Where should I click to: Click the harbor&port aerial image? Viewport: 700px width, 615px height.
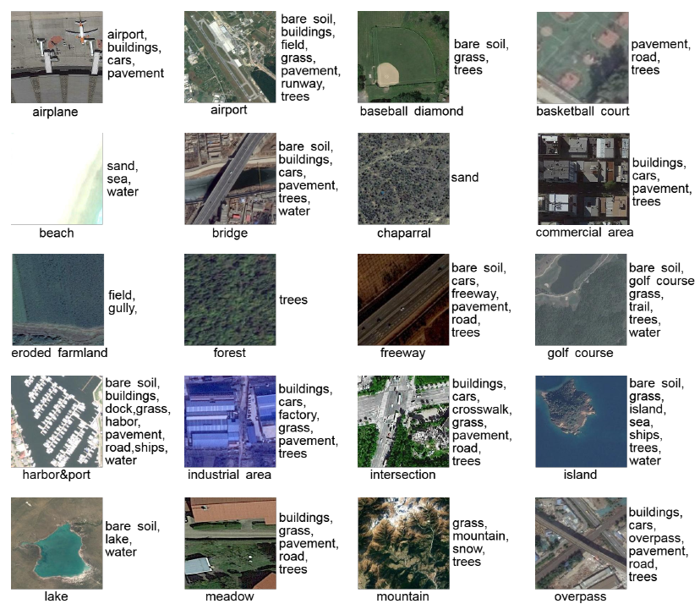pyautogui.click(x=57, y=421)
